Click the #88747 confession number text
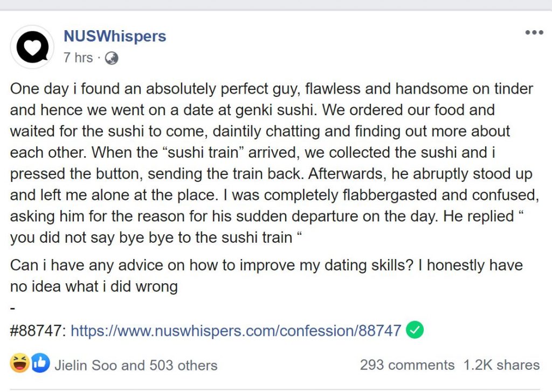Image resolution: width=552 pixels, height=392 pixels. [x=38, y=331]
